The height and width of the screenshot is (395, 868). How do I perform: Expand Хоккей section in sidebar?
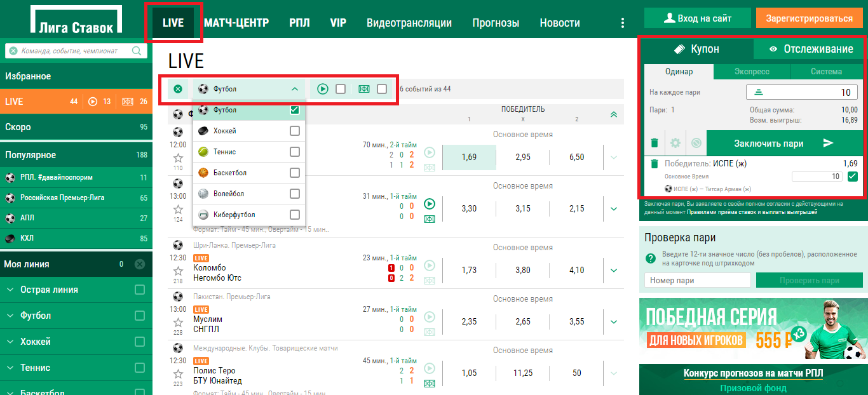10,342
